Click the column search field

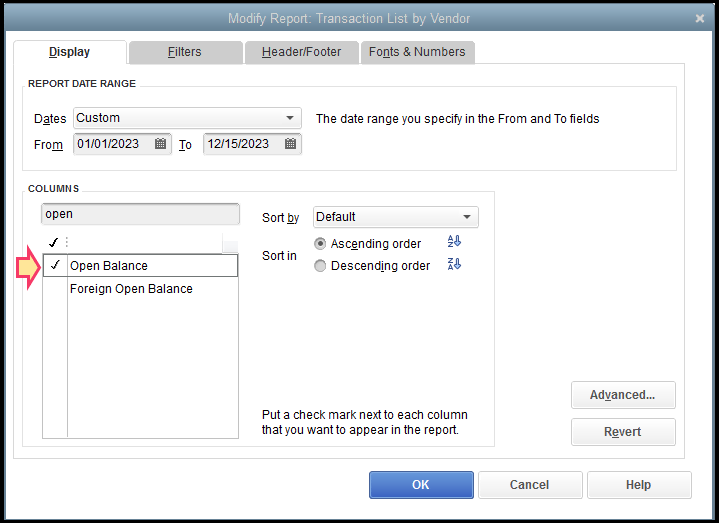tap(140, 214)
